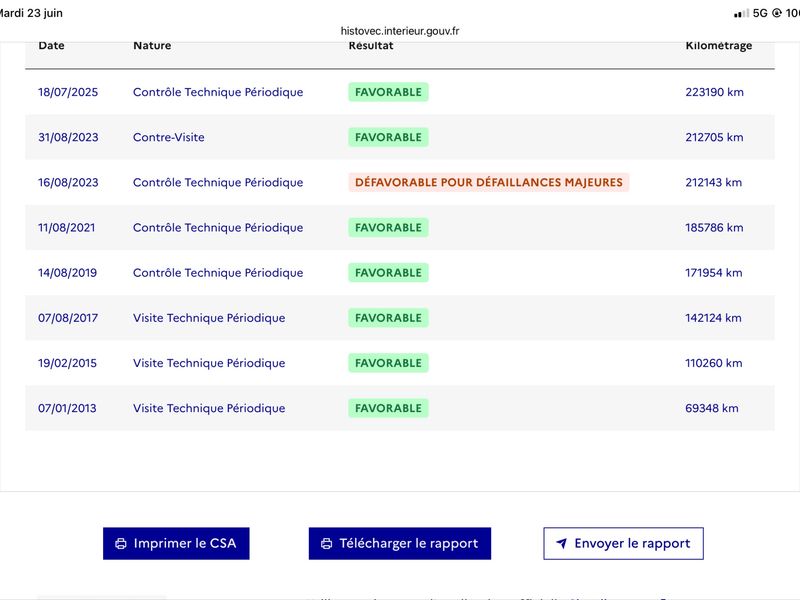Click the 19/02/2015 date entry
This screenshot has width=800, height=600.
pyautogui.click(x=67, y=363)
